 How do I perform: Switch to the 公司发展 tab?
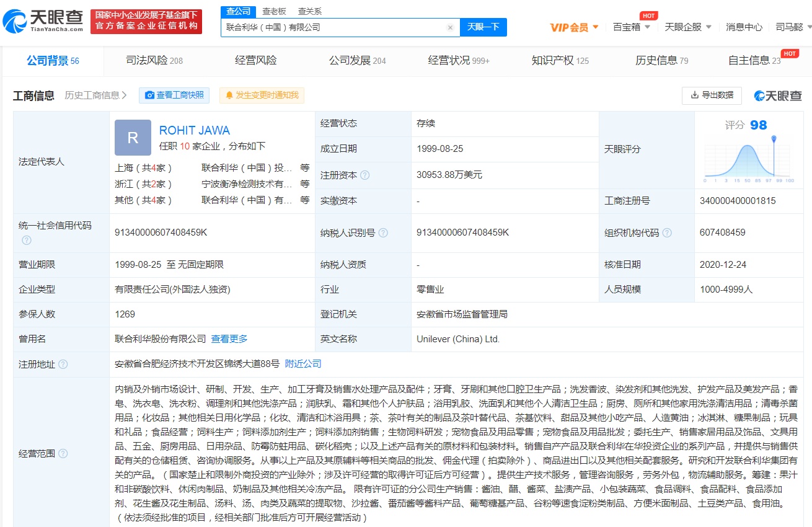pyautogui.click(x=358, y=60)
